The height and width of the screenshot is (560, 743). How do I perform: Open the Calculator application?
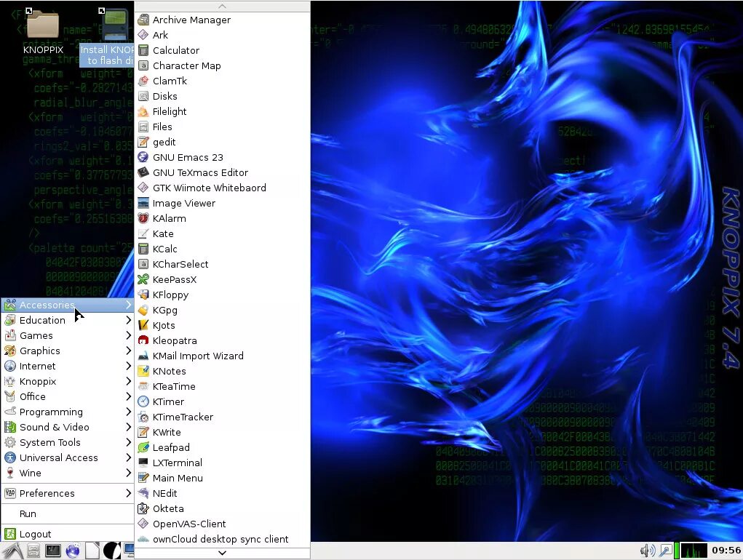point(222,50)
